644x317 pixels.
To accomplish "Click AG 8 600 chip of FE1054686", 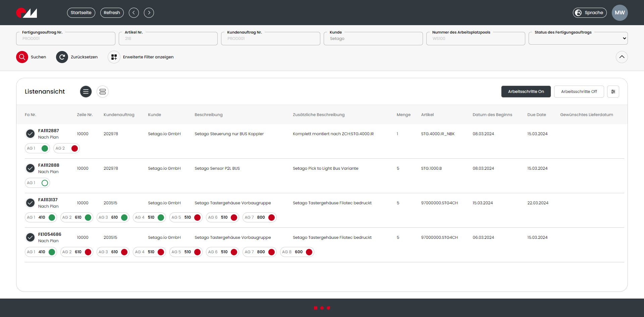I will (297, 252).
